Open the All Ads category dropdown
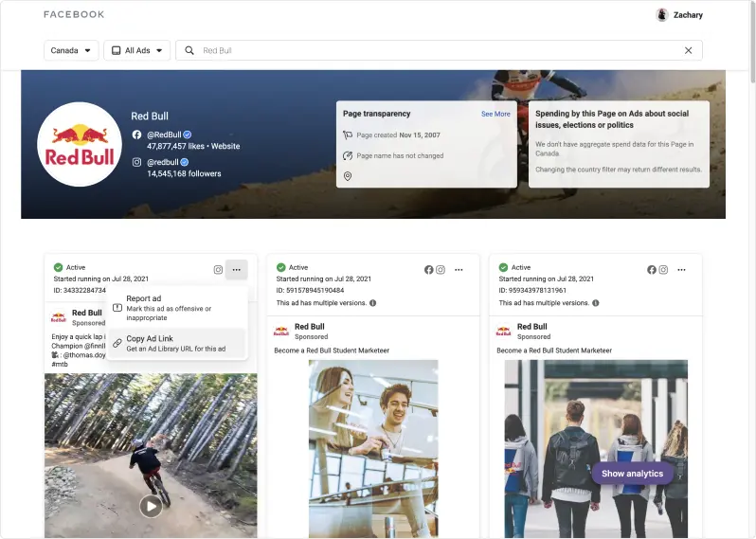 click(136, 50)
